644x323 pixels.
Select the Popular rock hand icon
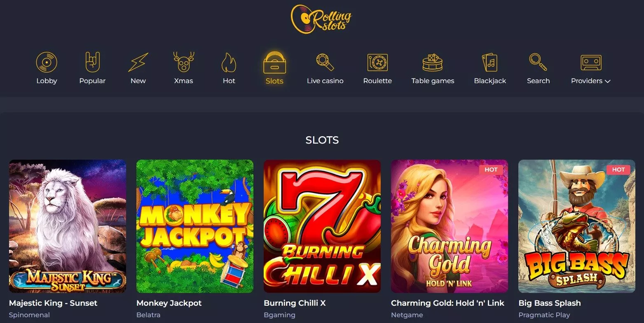(92, 62)
